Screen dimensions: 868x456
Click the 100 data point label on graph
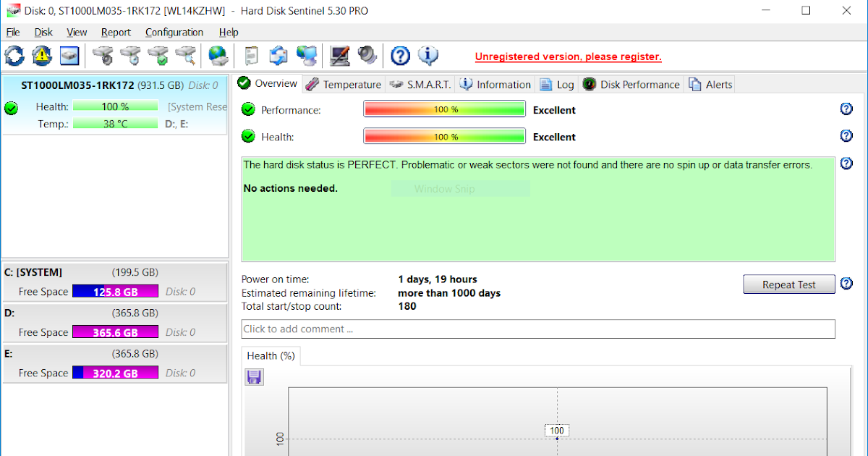click(x=557, y=431)
